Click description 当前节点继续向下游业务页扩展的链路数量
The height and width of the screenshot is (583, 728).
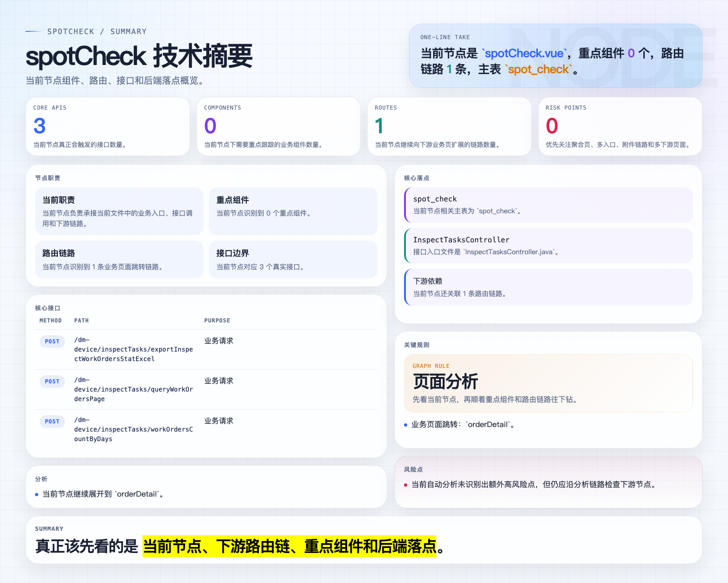click(x=437, y=145)
